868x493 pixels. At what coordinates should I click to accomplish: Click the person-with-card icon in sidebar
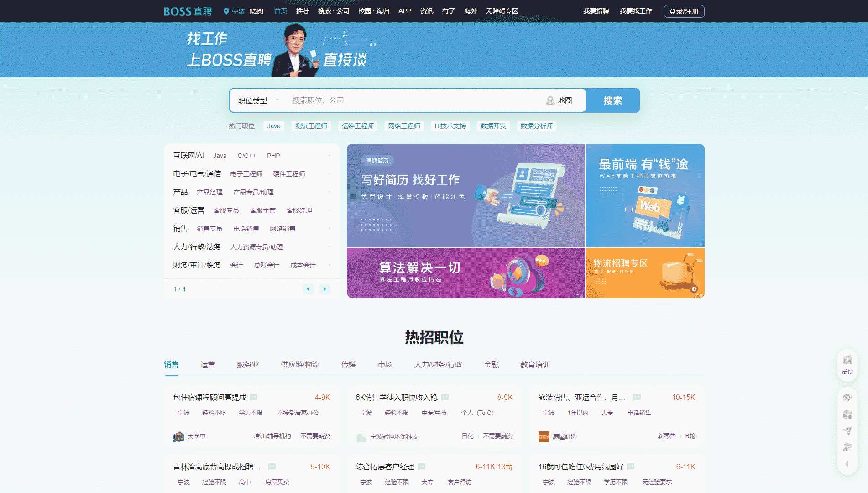tap(847, 447)
